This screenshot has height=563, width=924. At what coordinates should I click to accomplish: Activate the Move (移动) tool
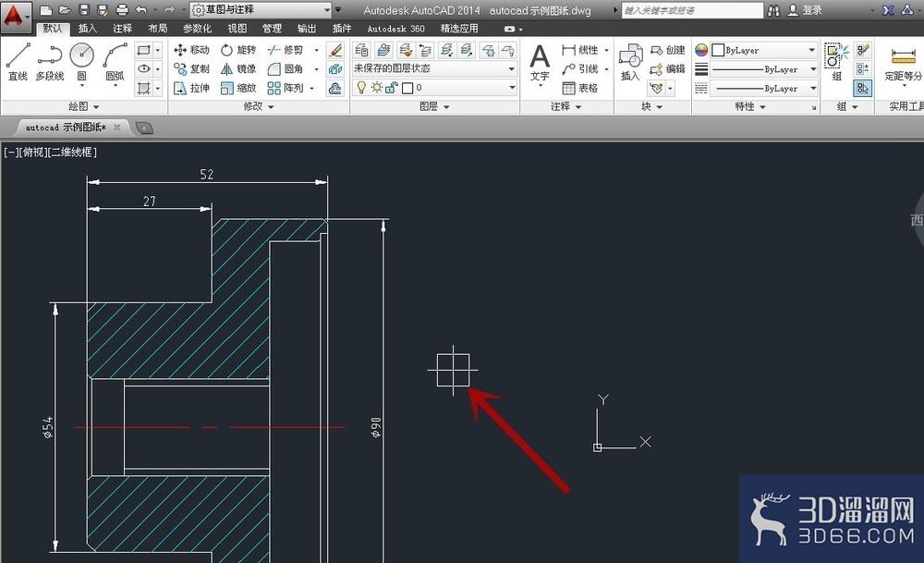[x=191, y=50]
